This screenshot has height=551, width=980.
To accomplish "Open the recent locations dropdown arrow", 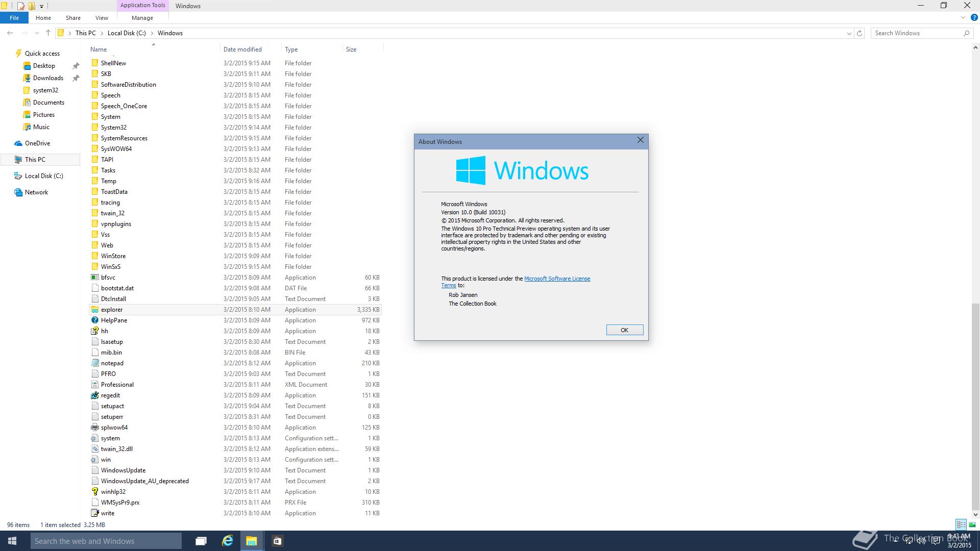I will coord(37,33).
